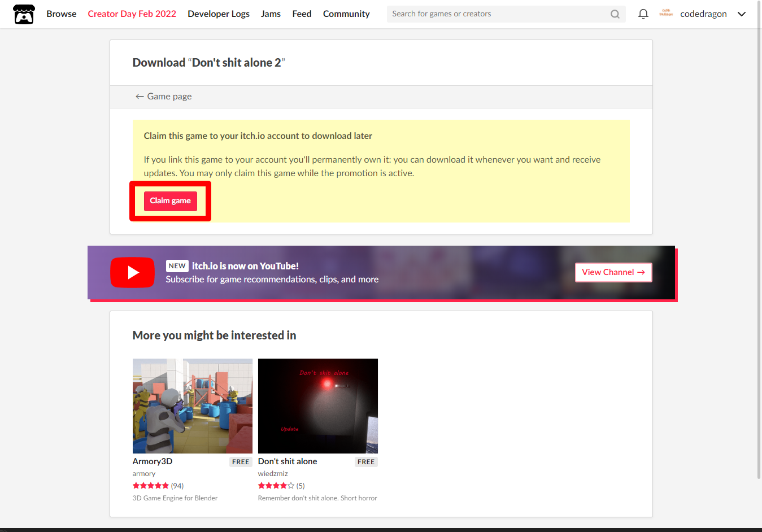Open the Community page
762x532 pixels.
point(346,14)
